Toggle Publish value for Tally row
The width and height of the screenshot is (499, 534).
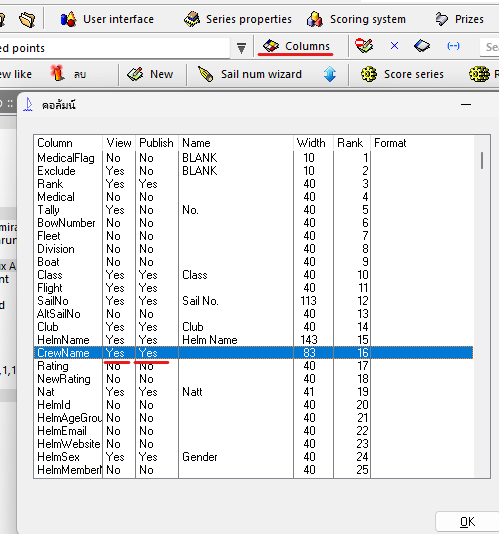click(x=146, y=210)
